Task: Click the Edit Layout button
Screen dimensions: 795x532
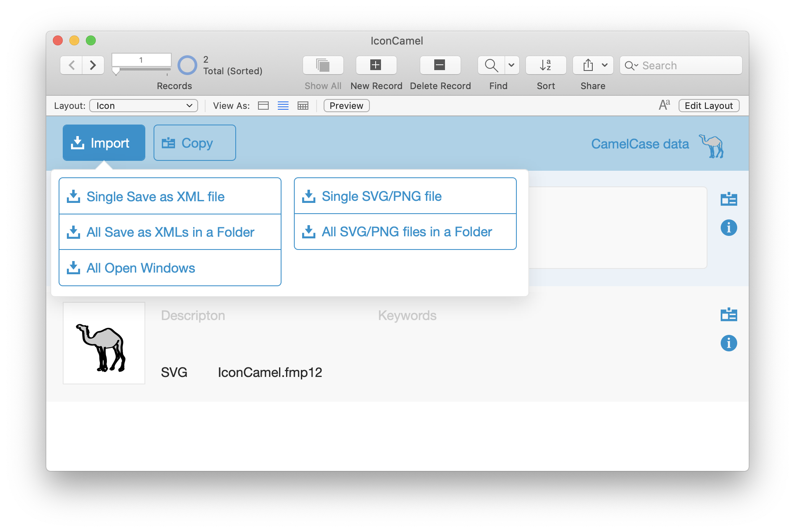Action: point(709,105)
